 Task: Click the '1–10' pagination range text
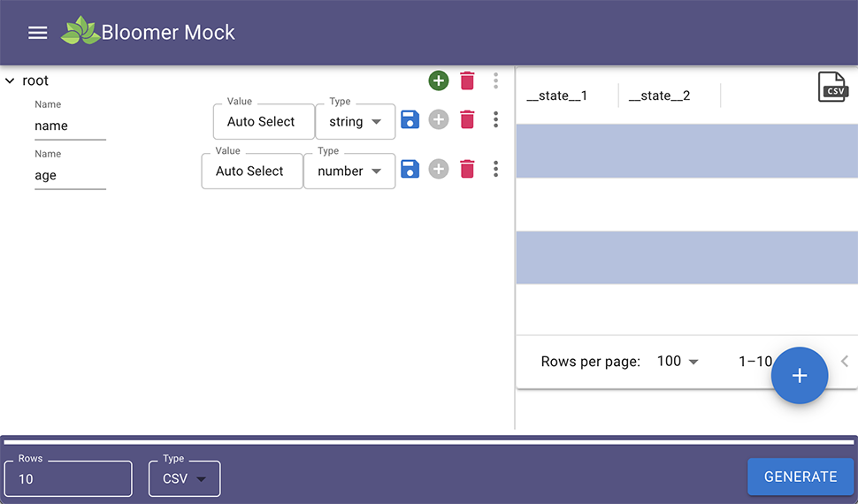click(755, 361)
